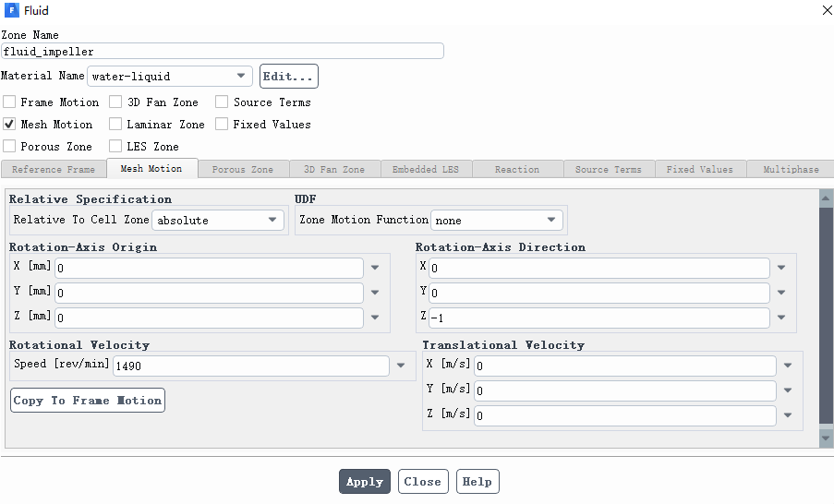Tick the Source Terms checkbox
The height and width of the screenshot is (504, 834).
222,102
